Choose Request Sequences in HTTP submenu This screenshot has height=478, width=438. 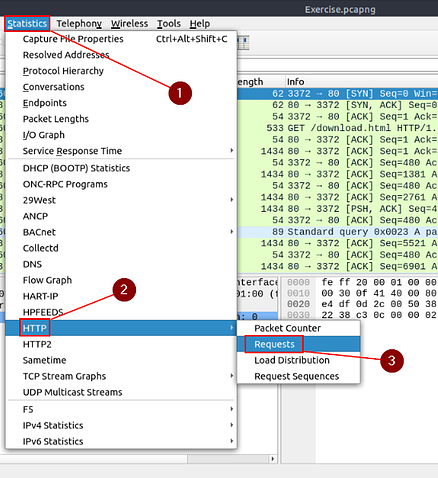[299, 376]
